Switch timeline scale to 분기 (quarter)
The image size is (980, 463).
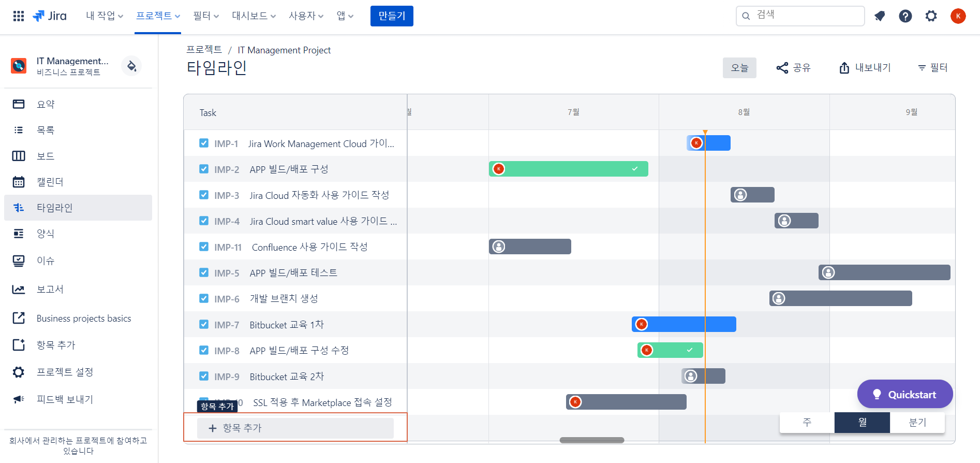coord(917,422)
